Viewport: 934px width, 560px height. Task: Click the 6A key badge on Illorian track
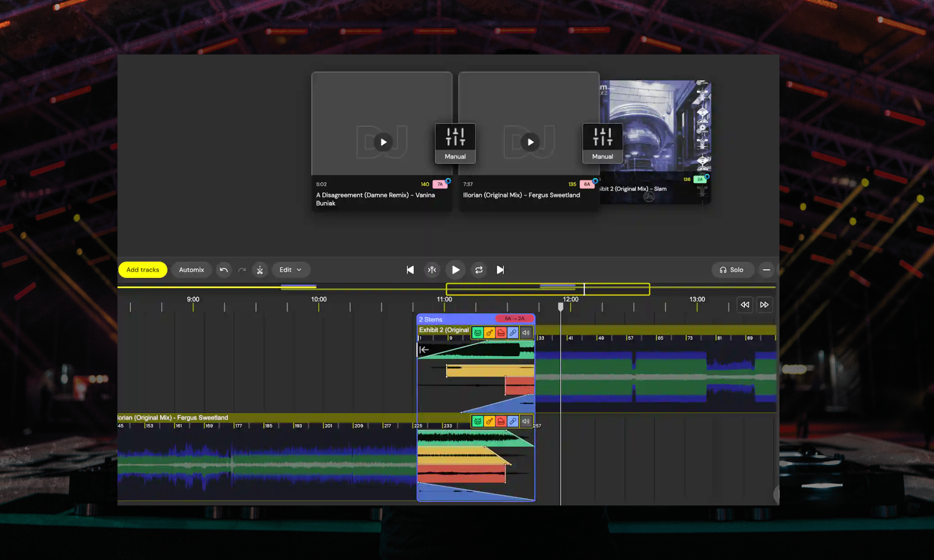click(587, 184)
